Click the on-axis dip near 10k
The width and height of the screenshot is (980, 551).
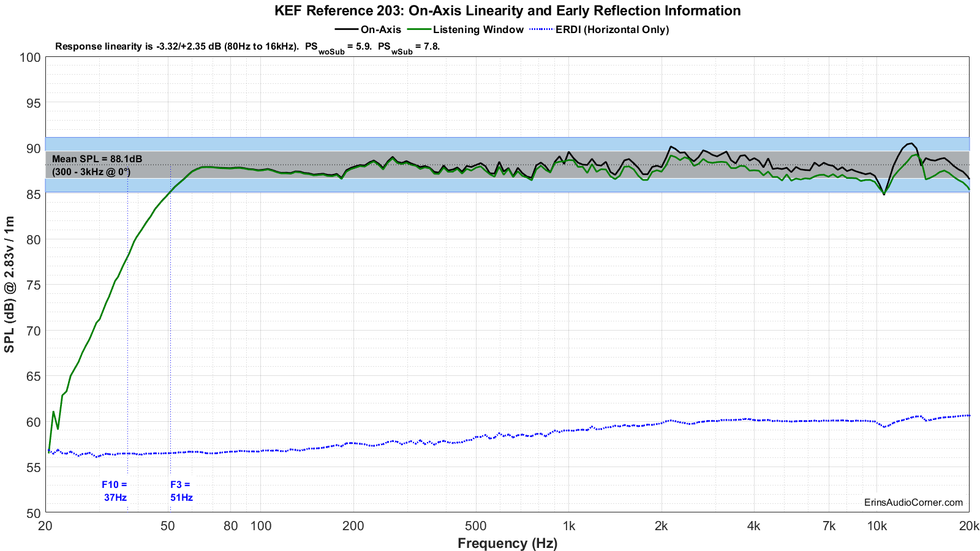tap(884, 193)
